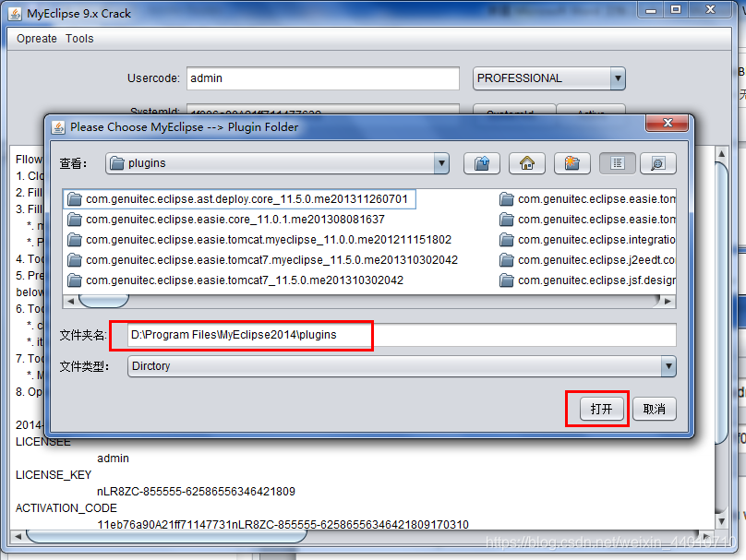
Task: Click the 取消 (Cancel) button
Action: tap(655, 409)
